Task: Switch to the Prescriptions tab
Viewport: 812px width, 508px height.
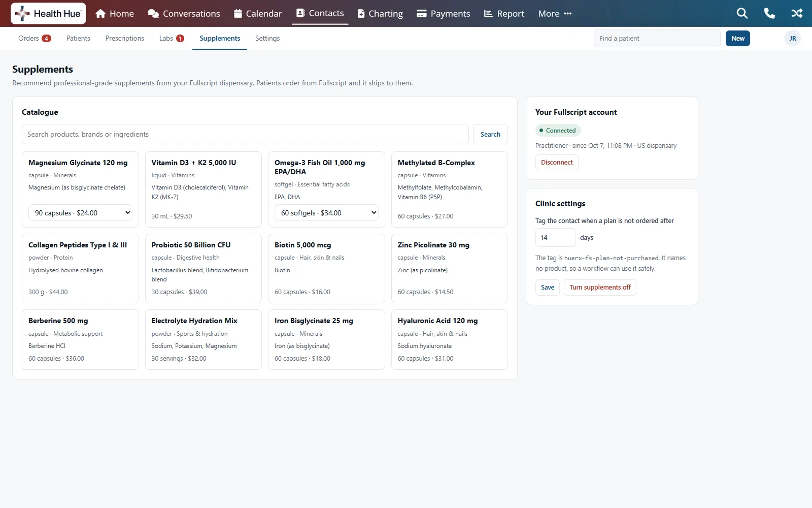Action: point(125,38)
